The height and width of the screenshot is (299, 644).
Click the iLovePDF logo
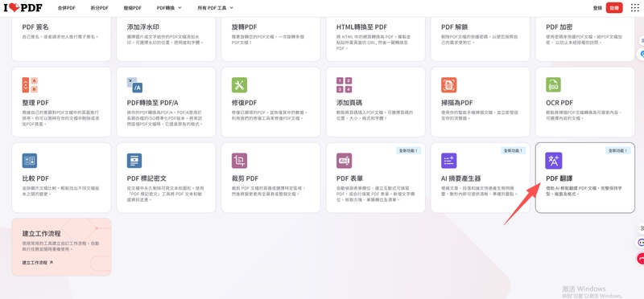[x=23, y=7]
